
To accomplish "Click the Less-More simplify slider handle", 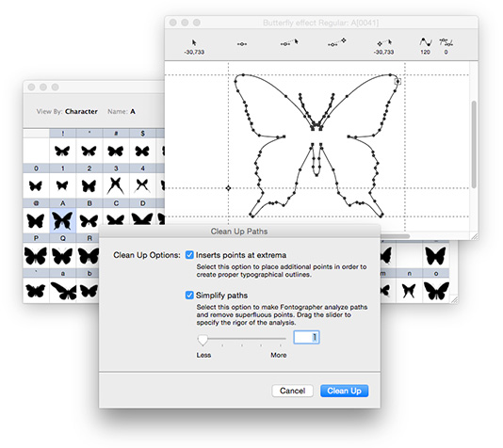I will point(203,341).
